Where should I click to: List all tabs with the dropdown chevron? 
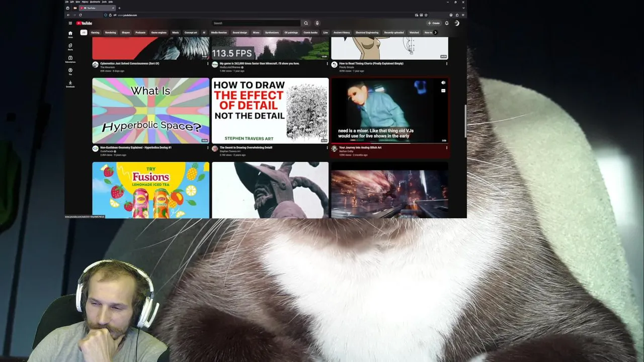coord(463,8)
